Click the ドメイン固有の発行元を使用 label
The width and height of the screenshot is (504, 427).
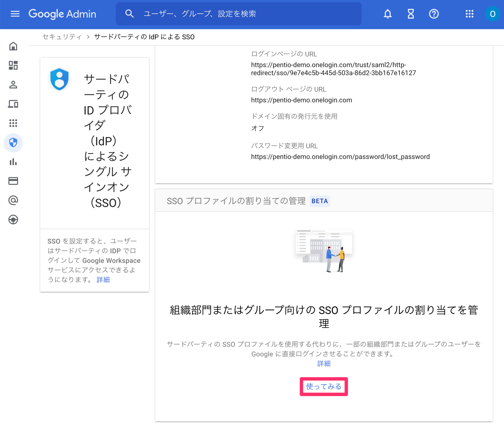294,116
